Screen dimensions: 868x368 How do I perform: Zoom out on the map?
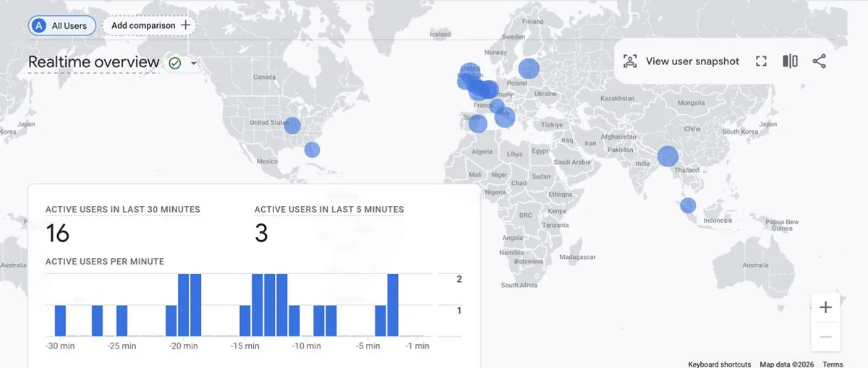[x=825, y=337]
